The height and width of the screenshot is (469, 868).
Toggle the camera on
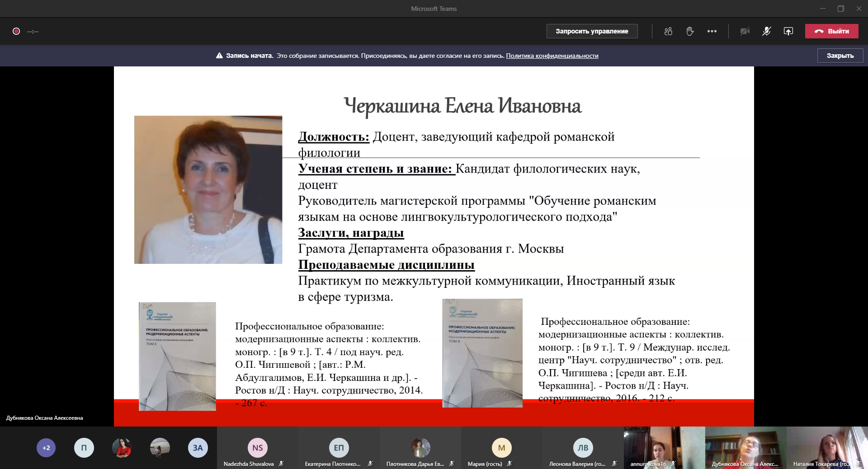(745, 31)
